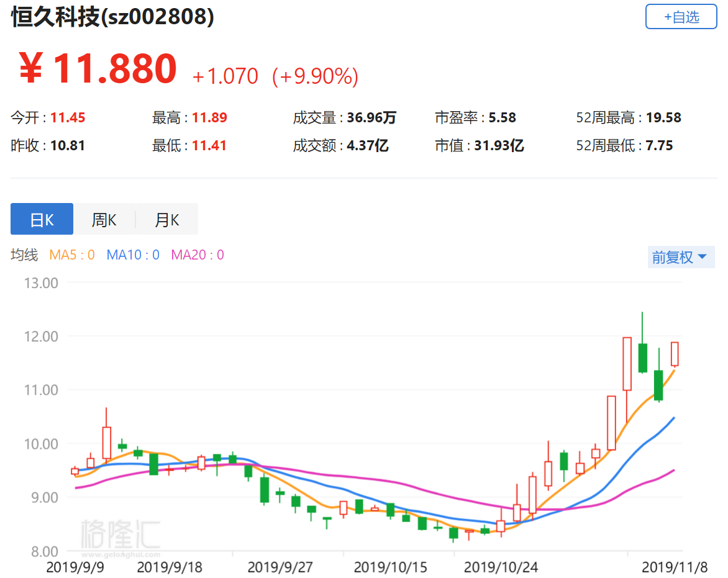Click MA5 moving average legend

coord(72,255)
